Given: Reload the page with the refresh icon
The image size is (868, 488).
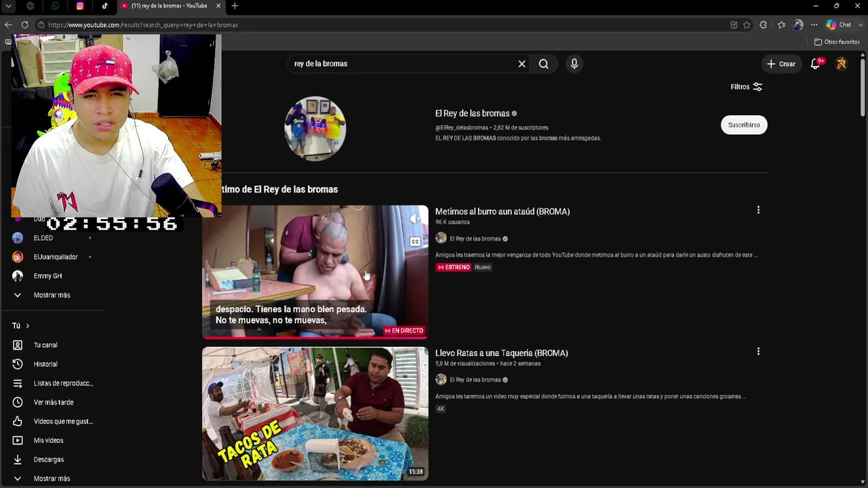Looking at the screenshot, I should (x=24, y=25).
